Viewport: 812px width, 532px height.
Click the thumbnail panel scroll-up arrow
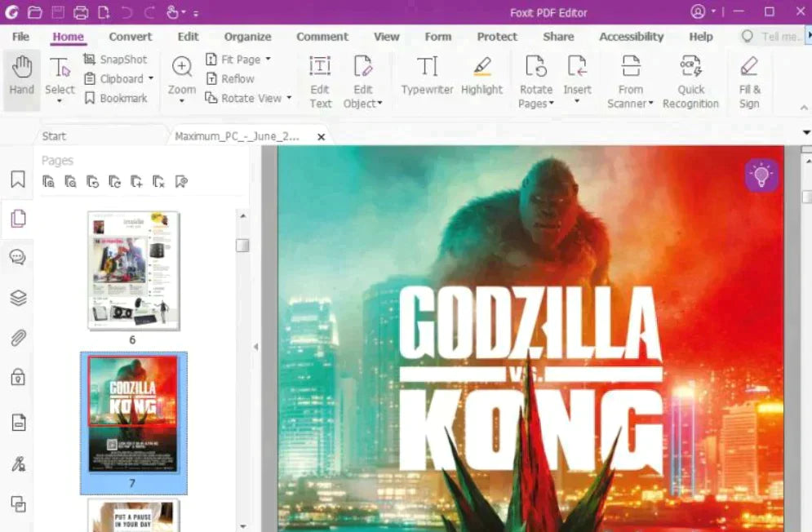click(x=243, y=215)
